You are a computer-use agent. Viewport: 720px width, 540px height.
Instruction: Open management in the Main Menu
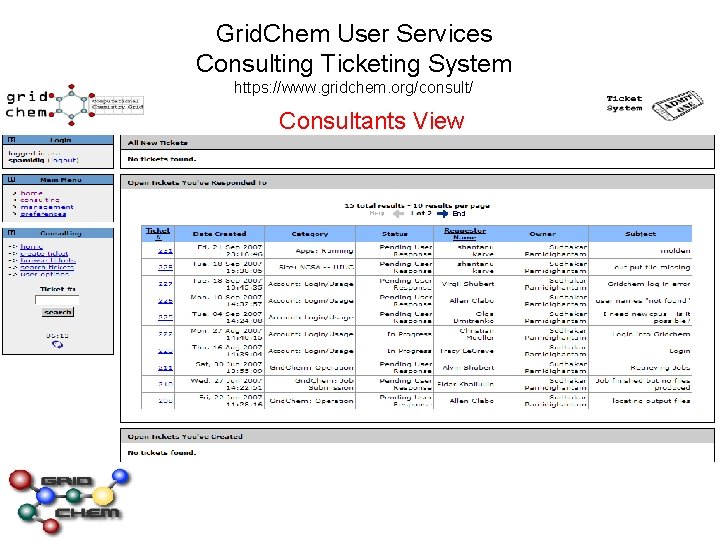tap(47, 207)
